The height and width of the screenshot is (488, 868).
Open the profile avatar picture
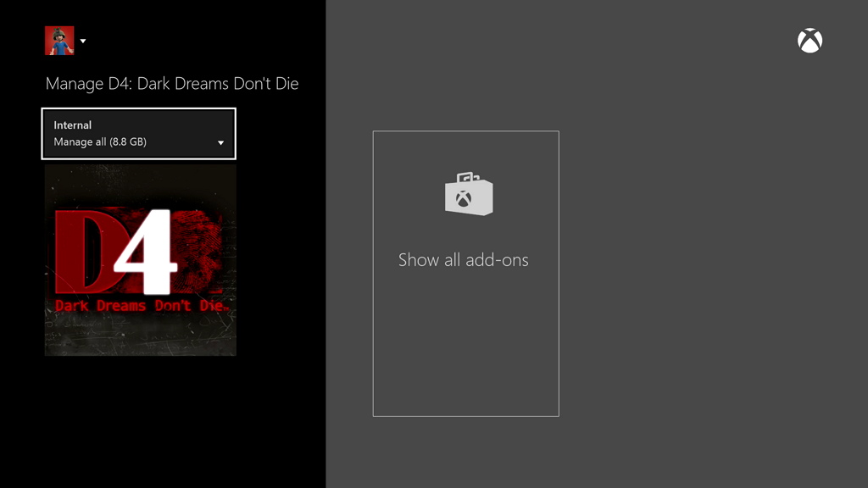[x=59, y=41]
